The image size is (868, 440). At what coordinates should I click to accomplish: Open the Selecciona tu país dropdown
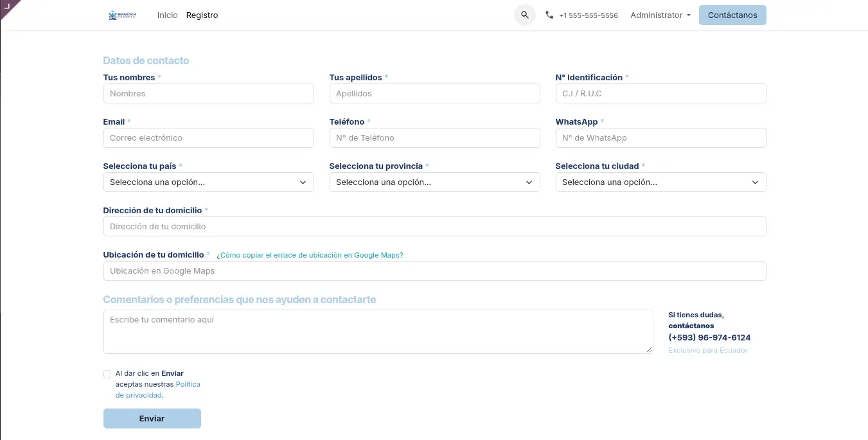point(209,182)
